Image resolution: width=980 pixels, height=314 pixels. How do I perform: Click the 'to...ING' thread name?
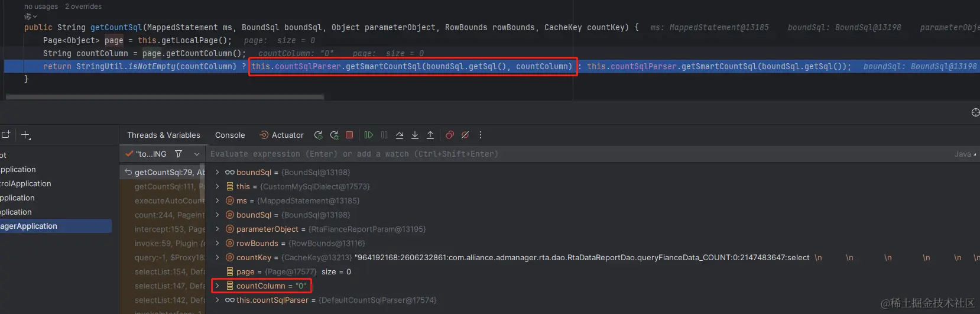(151, 154)
